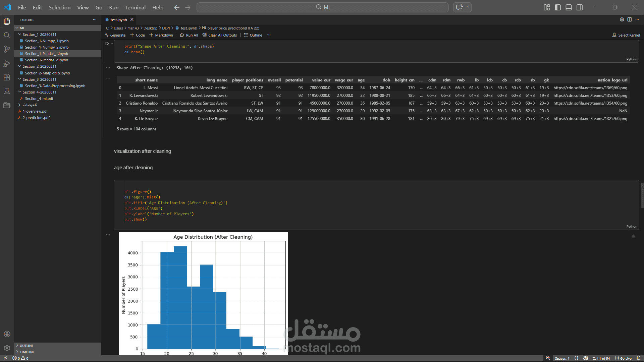This screenshot has width=644, height=362.
Task: Click the notifications bell in status bar
Action: click(638, 358)
